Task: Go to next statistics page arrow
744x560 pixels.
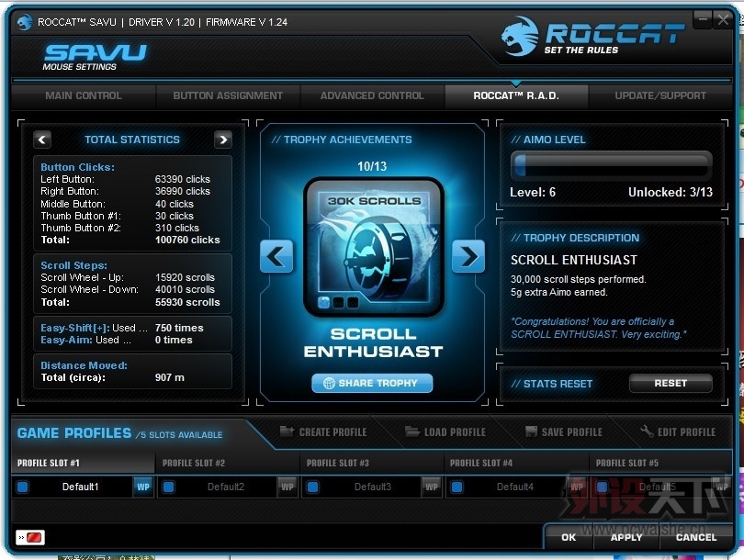Action: tap(223, 140)
